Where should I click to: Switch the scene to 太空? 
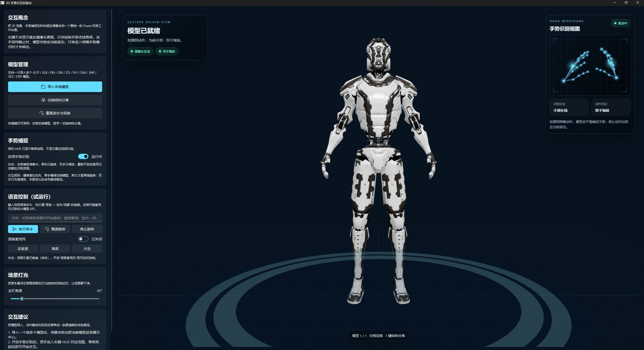[87, 249]
